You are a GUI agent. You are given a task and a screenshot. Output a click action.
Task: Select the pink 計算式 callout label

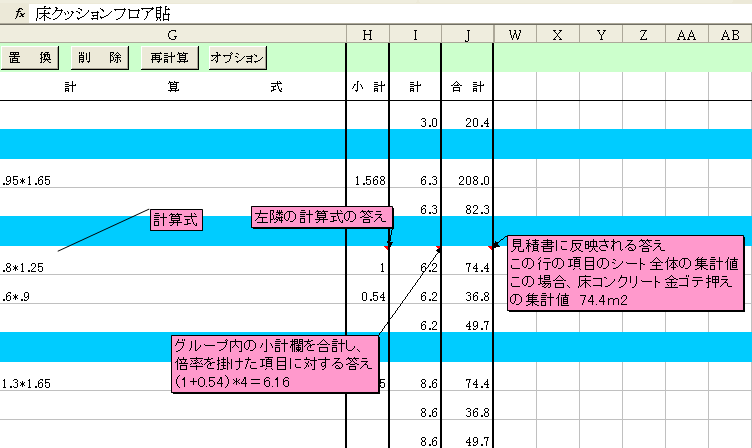click(x=176, y=219)
